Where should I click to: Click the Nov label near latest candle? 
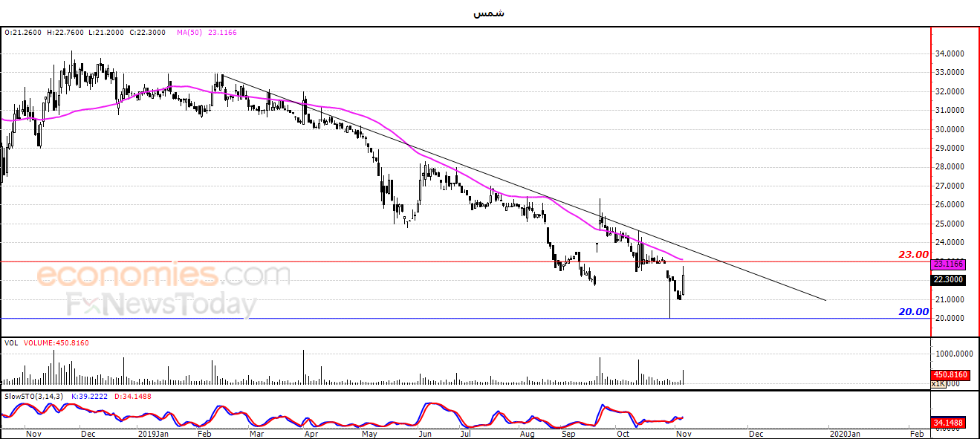(x=683, y=433)
